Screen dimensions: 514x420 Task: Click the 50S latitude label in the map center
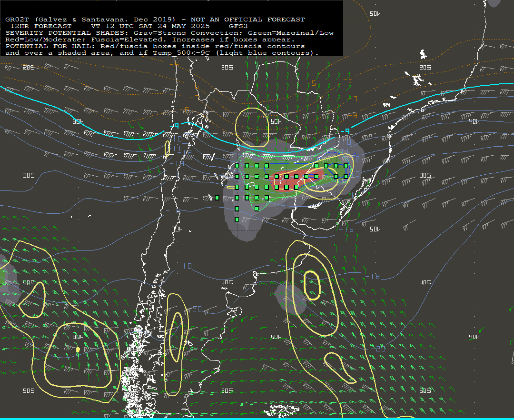tap(227, 390)
